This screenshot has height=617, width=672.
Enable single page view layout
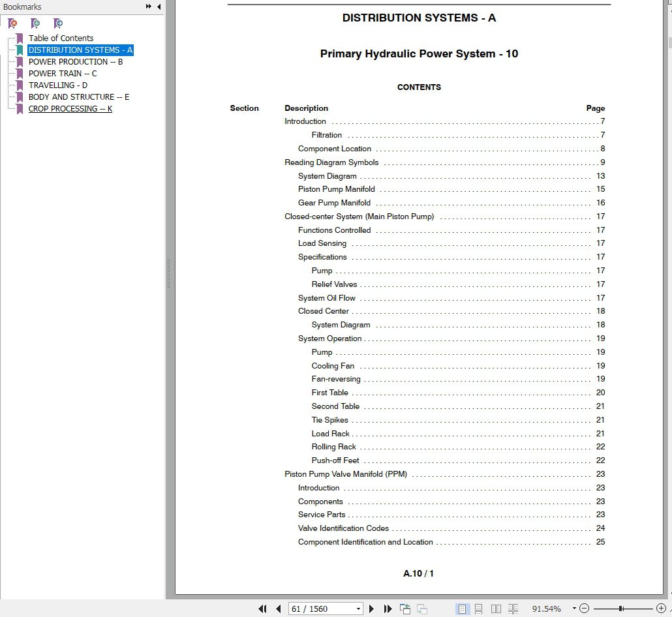(x=462, y=609)
